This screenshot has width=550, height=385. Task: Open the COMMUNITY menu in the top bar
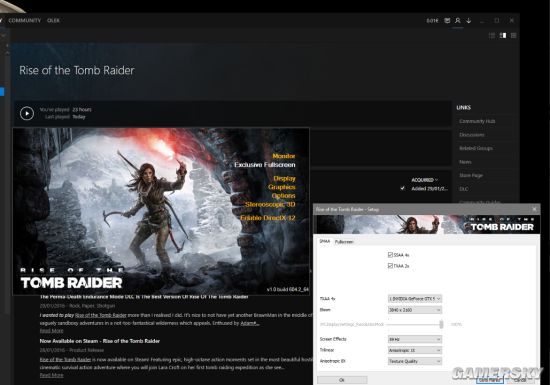pos(25,20)
